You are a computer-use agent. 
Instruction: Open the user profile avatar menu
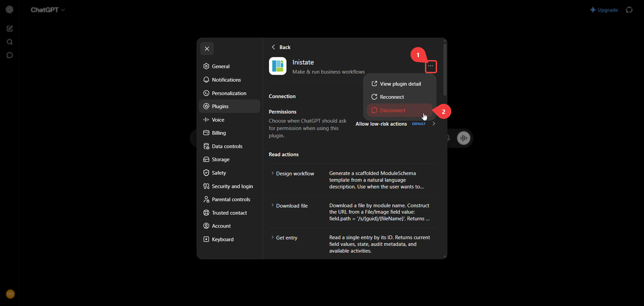10,294
